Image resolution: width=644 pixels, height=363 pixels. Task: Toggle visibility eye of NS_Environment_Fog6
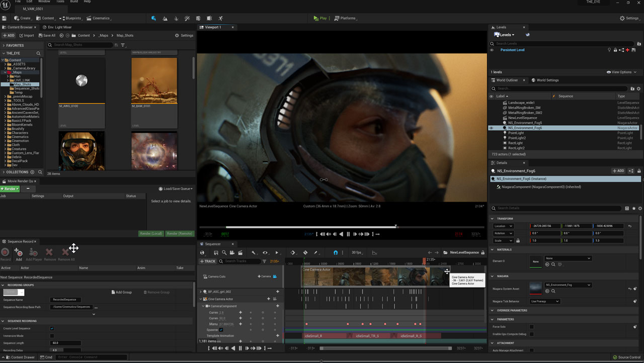(492, 128)
